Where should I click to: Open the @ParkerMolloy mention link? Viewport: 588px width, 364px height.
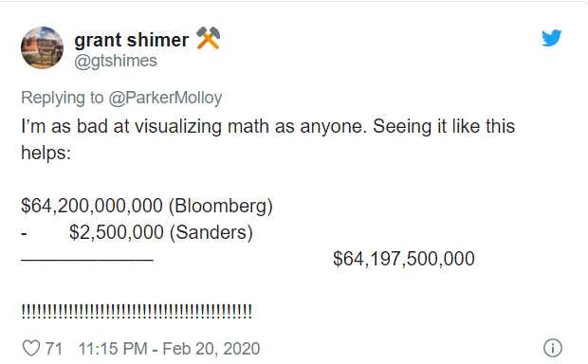coord(165,98)
